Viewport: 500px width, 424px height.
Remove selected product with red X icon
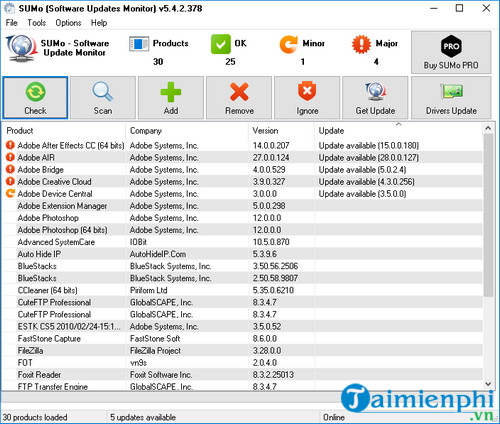click(x=239, y=98)
